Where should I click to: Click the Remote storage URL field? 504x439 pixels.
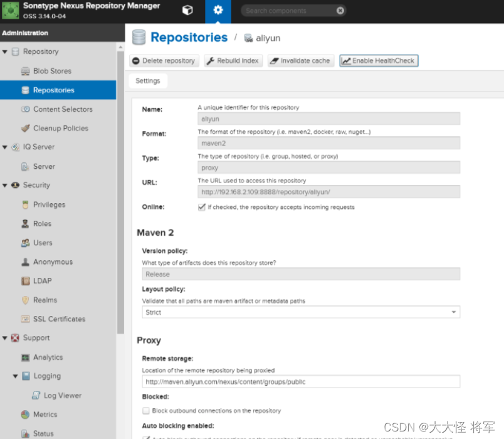click(x=301, y=381)
